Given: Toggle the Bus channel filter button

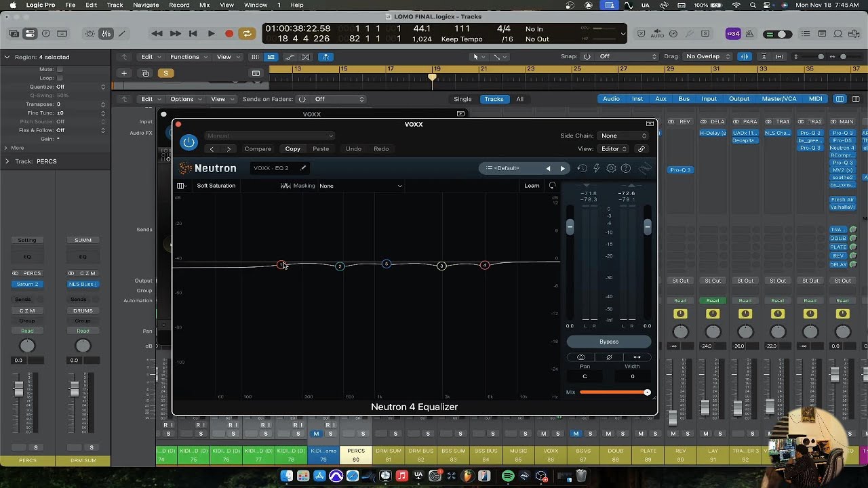Looking at the screenshot, I should [x=684, y=99].
